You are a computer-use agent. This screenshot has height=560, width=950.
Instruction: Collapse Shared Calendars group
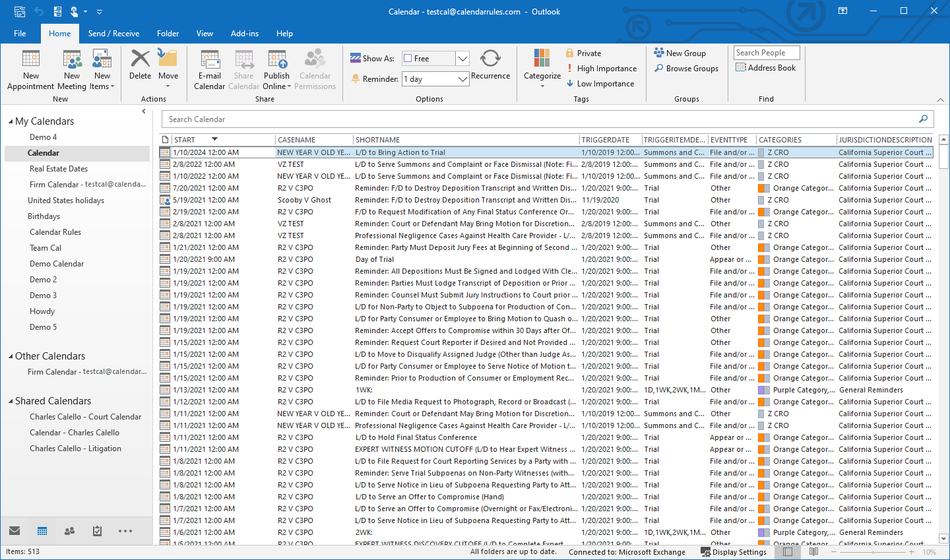tap(11, 402)
